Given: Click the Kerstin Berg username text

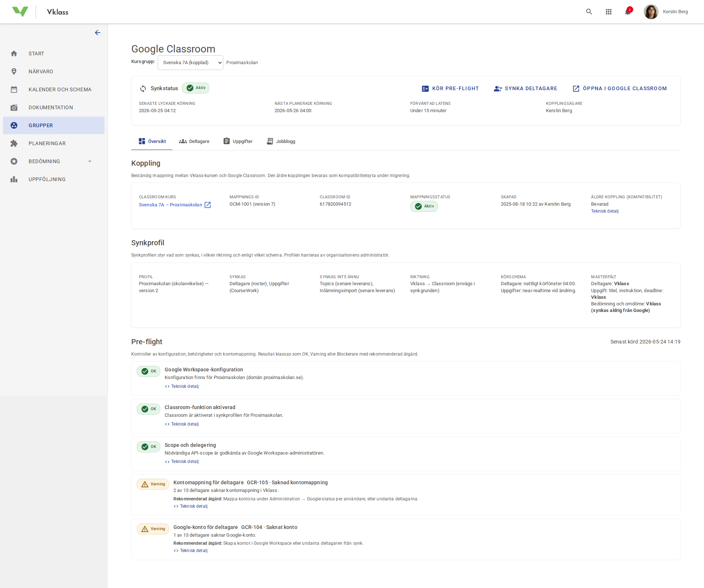Looking at the screenshot, I should tap(675, 12).
